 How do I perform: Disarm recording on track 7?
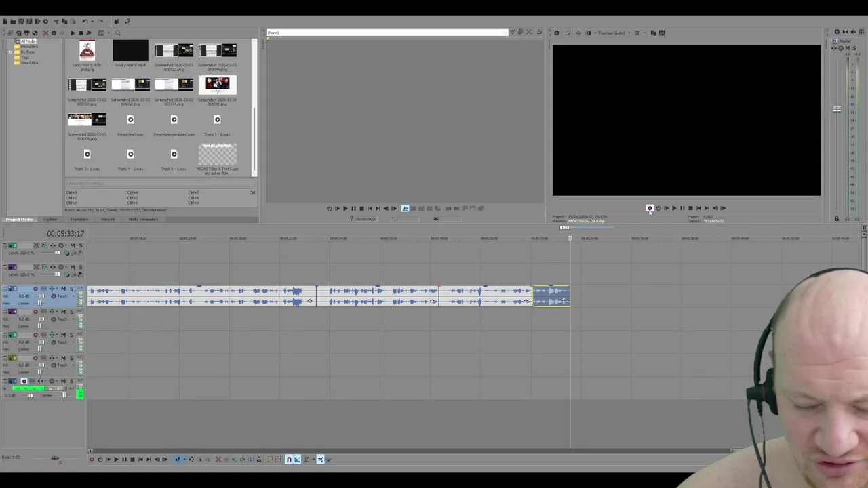click(24, 381)
